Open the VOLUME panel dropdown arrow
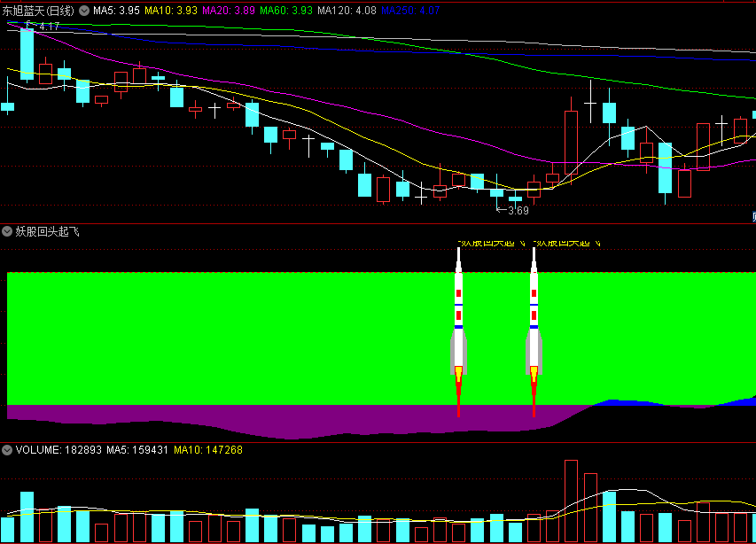Image resolution: width=756 pixels, height=544 pixels. tap(7, 450)
